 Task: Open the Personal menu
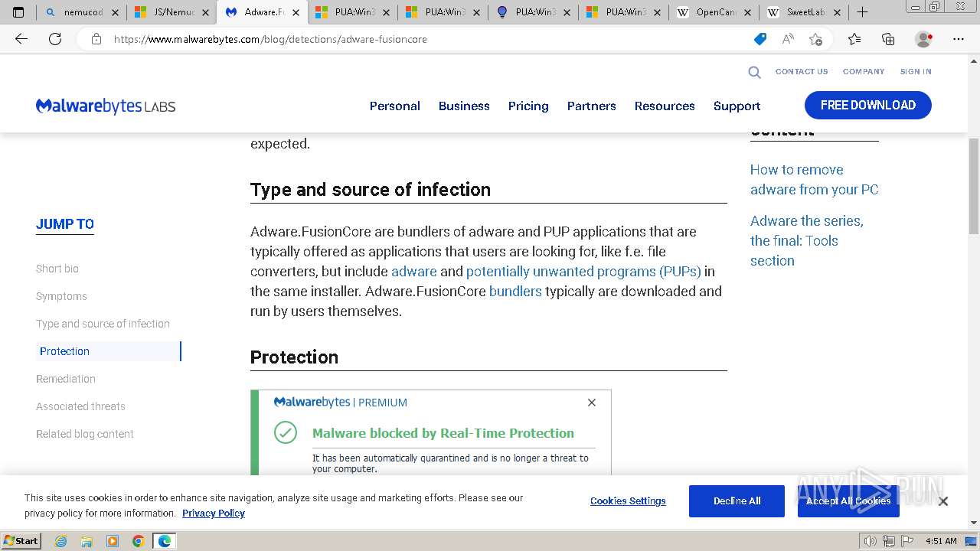pos(395,106)
